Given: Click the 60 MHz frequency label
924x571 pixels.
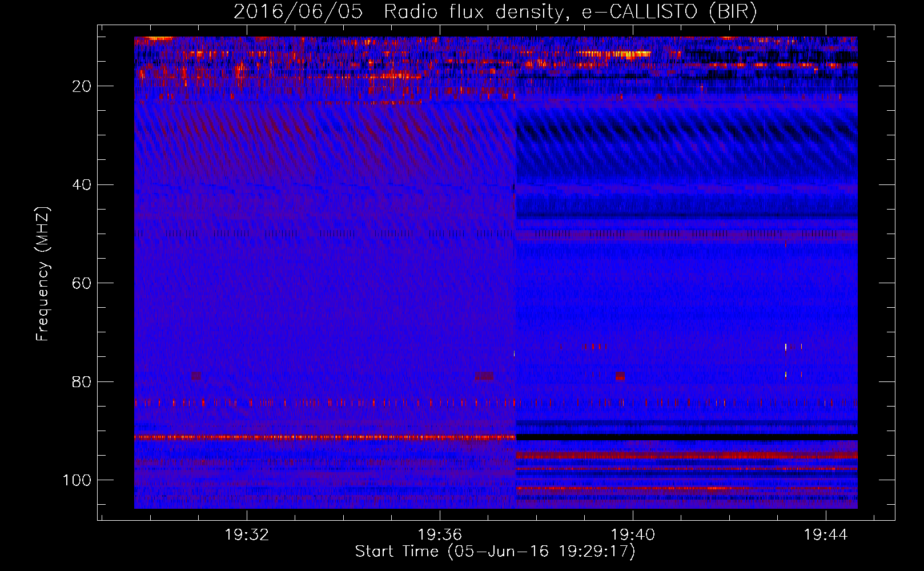Looking at the screenshot, I should (x=82, y=283).
